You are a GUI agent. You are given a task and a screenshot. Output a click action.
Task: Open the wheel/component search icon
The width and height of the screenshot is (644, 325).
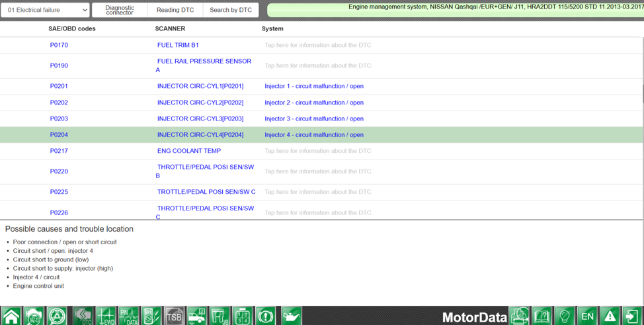[x=56, y=316]
